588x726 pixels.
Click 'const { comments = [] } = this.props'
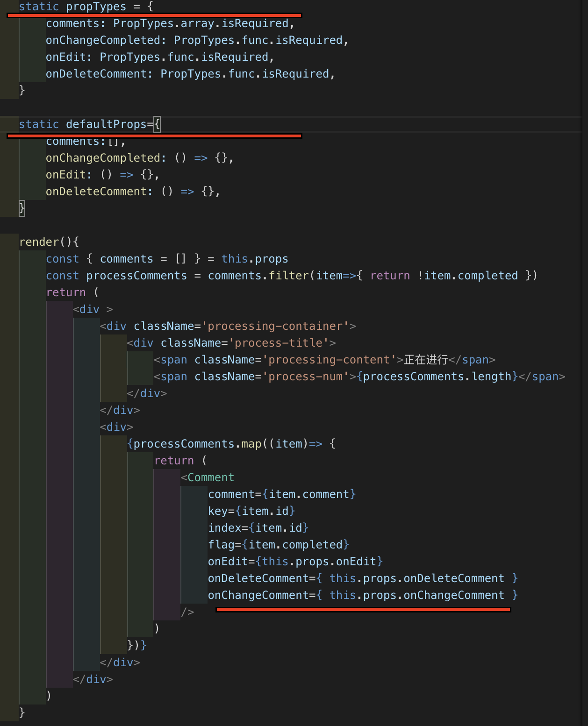point(167,259)
